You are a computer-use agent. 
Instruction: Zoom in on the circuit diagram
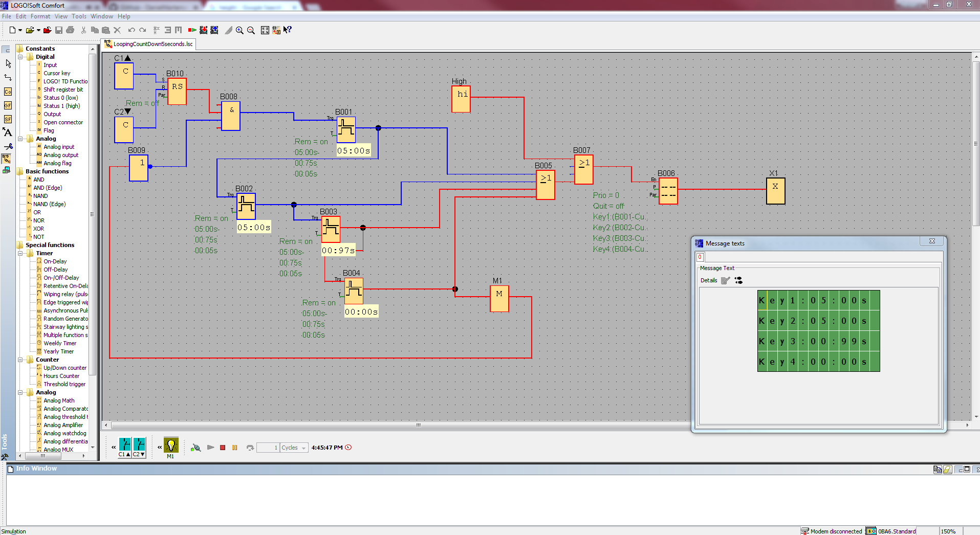pyautogui.click(x=239, y=30)
